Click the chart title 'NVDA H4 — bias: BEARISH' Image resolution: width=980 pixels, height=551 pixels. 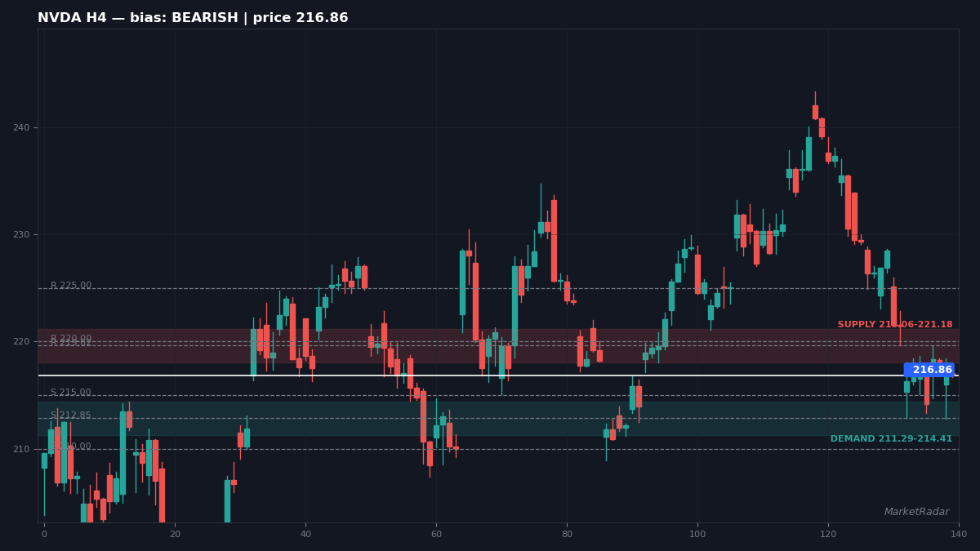(193, 18)
